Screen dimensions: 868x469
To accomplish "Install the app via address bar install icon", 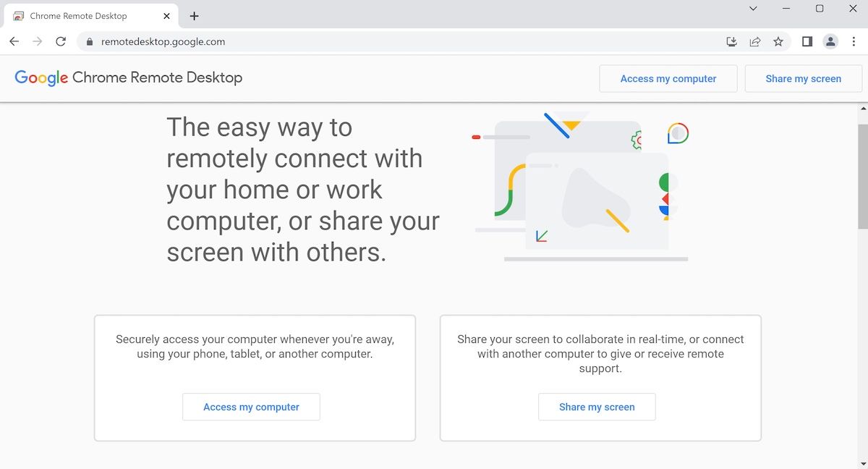I will (731, 42).
